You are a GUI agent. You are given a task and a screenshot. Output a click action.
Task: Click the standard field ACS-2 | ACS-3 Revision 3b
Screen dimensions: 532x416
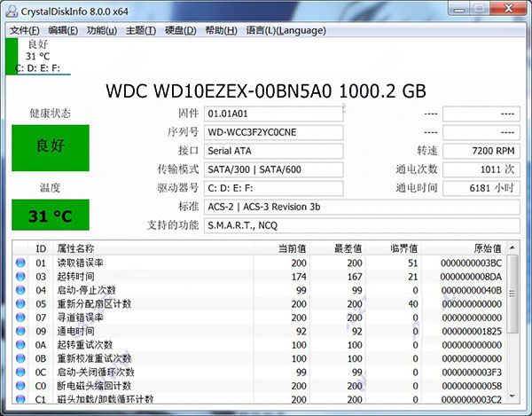(362, 207)
